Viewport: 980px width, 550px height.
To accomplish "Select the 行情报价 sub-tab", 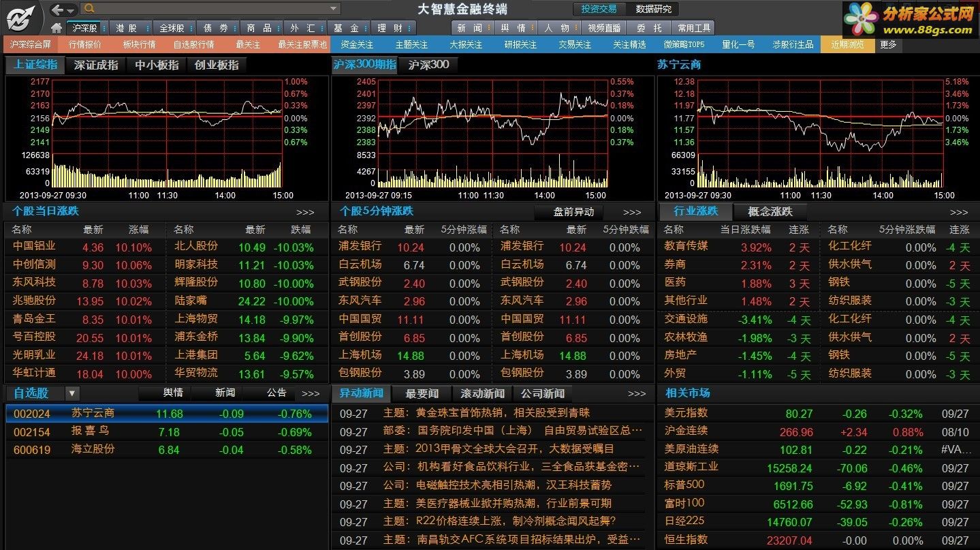I will [x=85, y=44].
